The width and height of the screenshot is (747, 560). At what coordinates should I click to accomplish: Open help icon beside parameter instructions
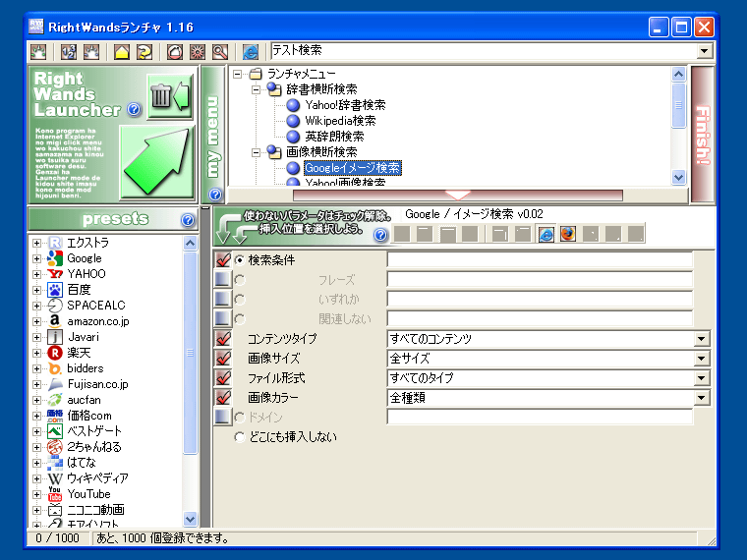click(x=380, y=235)
